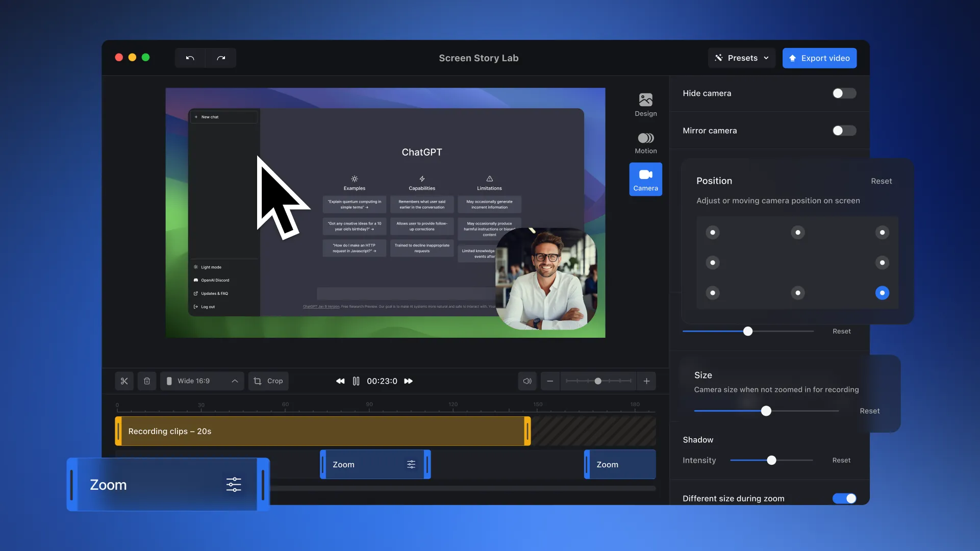Click the Size slider handle
This screenshot has width=980, height=551.
pyautogui.click(x=766, y=411)
